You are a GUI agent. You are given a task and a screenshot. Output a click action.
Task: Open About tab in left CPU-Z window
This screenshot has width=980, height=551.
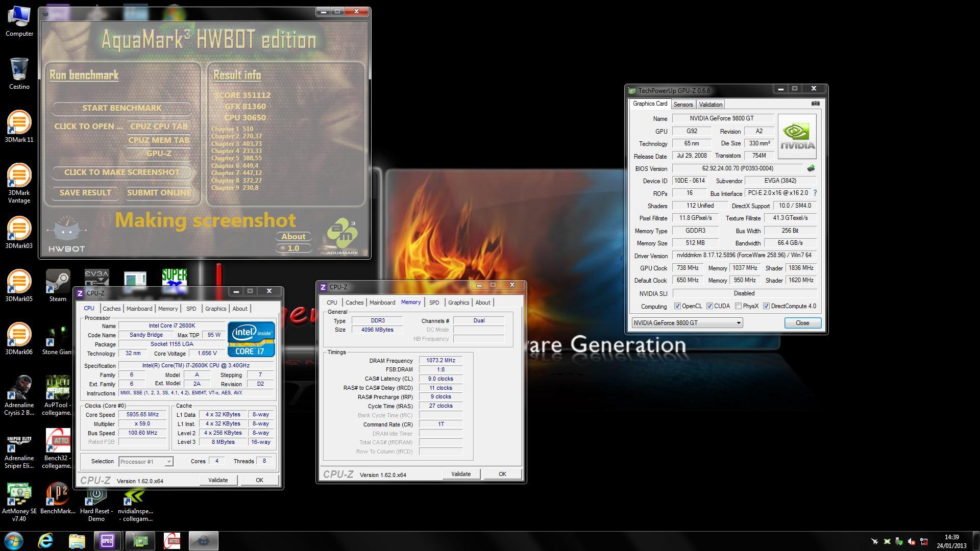[240, 309]
